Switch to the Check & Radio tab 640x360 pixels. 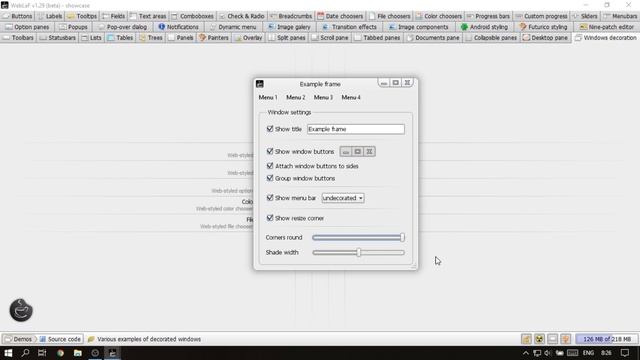[x=242, y=16]
